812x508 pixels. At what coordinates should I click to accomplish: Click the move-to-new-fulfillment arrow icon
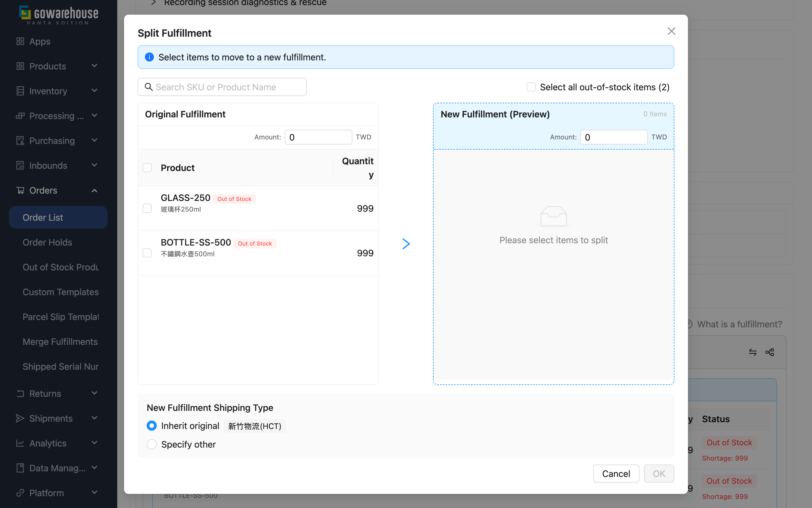coord(406,244)
